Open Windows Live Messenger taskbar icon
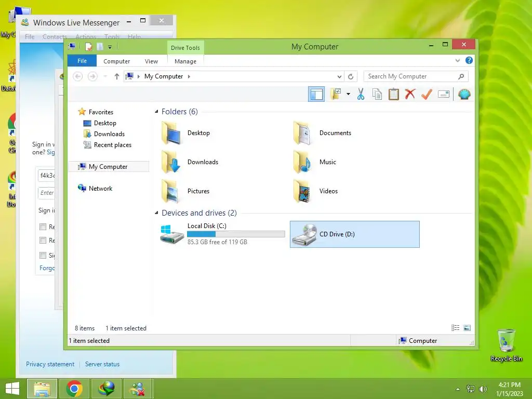Image resolution: width=532 pixels, height=399 pixels. click(x=138, y=389)
